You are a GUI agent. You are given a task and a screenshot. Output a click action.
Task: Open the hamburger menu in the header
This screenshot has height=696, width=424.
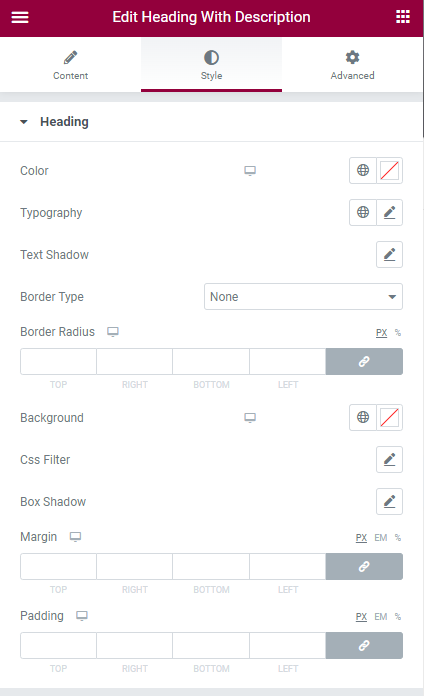20,17
